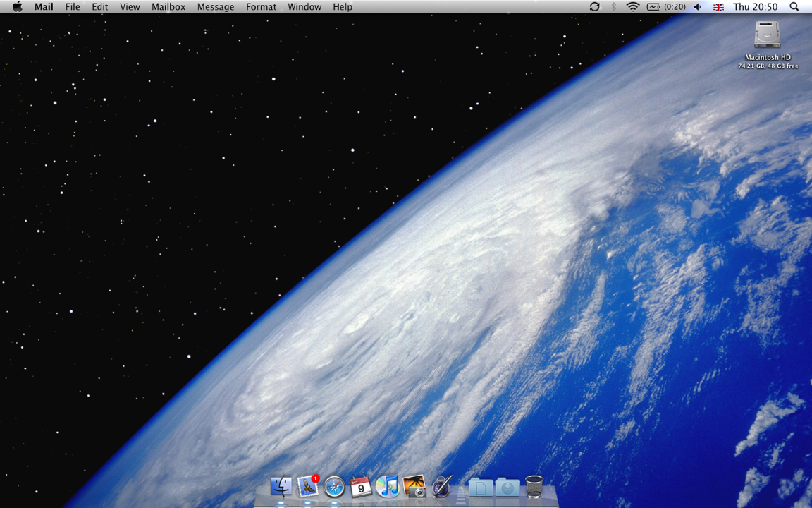Open the volume control in menu bar
This screenshot has height=508, width=812.
point(698,7)
